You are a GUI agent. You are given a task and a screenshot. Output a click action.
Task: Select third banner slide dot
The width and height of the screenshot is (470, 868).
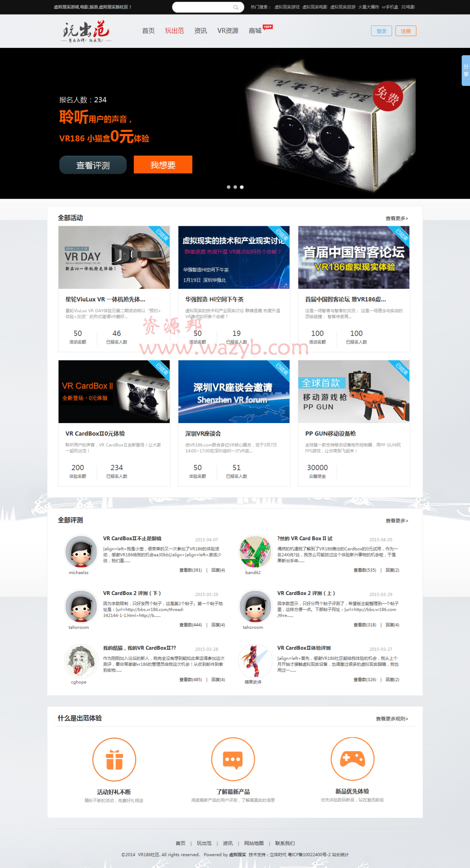click(242, 187)
